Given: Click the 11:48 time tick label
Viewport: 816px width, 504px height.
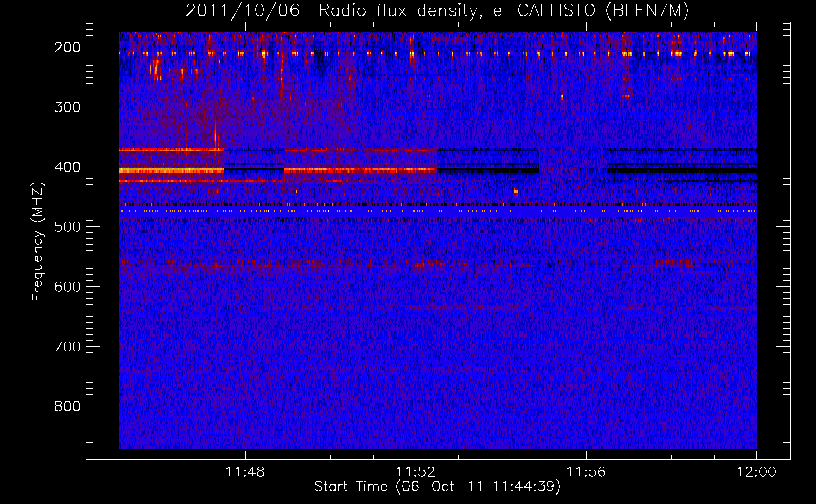Looking at the screenshot, I should 245,472.
